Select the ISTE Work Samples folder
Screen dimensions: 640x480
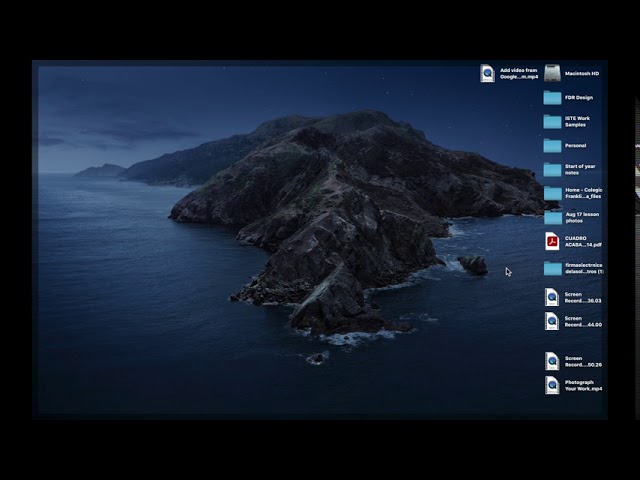[x=552, y=122]
